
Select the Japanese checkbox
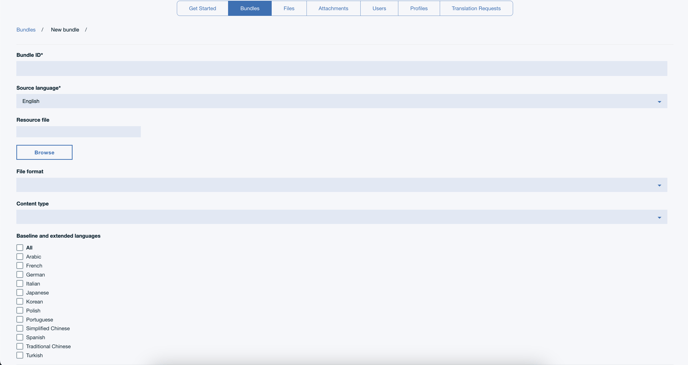coord(20,293)
